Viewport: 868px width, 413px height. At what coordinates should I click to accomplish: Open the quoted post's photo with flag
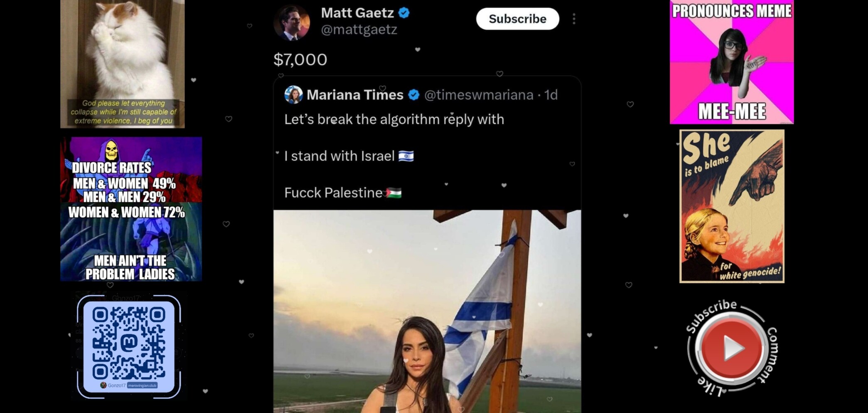coord(427,311)
